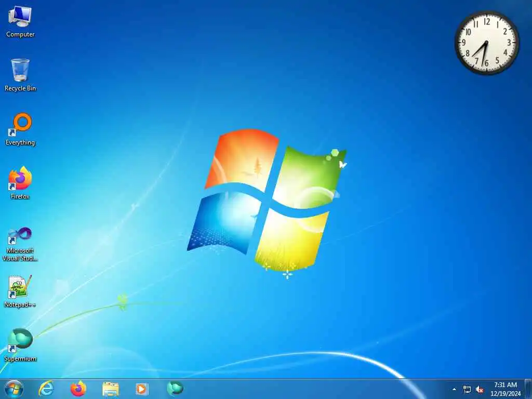Image resolution: width=532 pixels, height=399 pixels.
Task: Select the Supermium desktop shortcut
Action: click(20, 345)
